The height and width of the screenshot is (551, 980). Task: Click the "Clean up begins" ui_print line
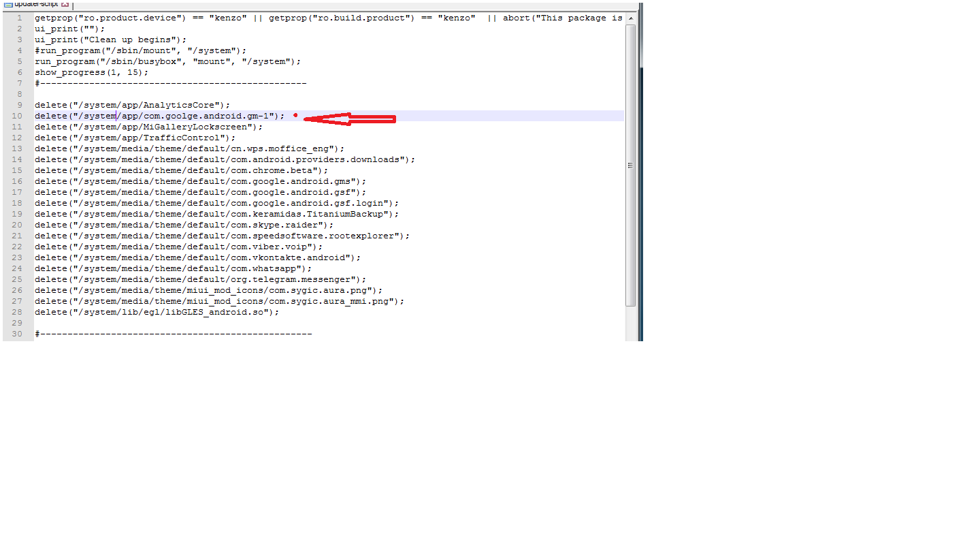[110, 40]
